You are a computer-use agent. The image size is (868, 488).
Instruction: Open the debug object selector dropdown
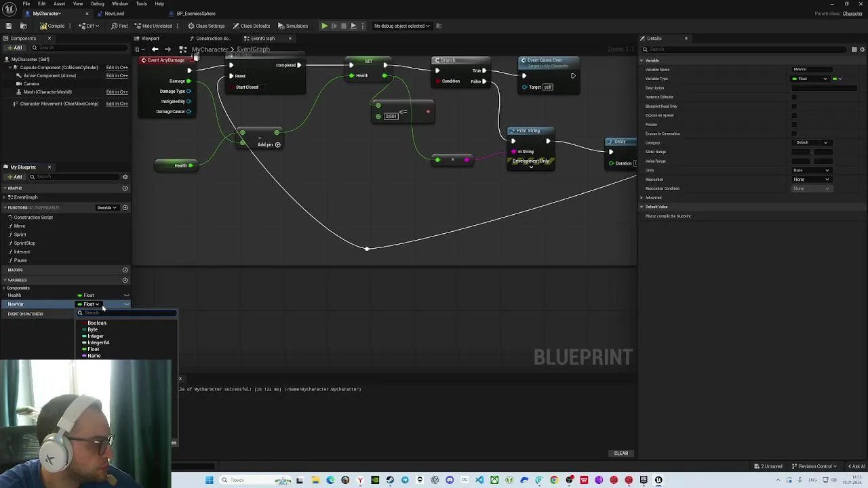(402, 26)
